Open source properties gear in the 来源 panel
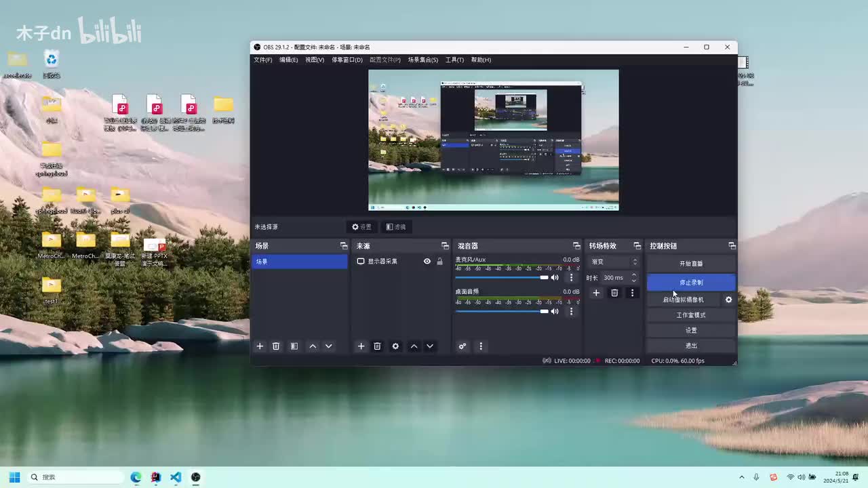The height and width of the screenshot is (488, 868). [396, 346]
